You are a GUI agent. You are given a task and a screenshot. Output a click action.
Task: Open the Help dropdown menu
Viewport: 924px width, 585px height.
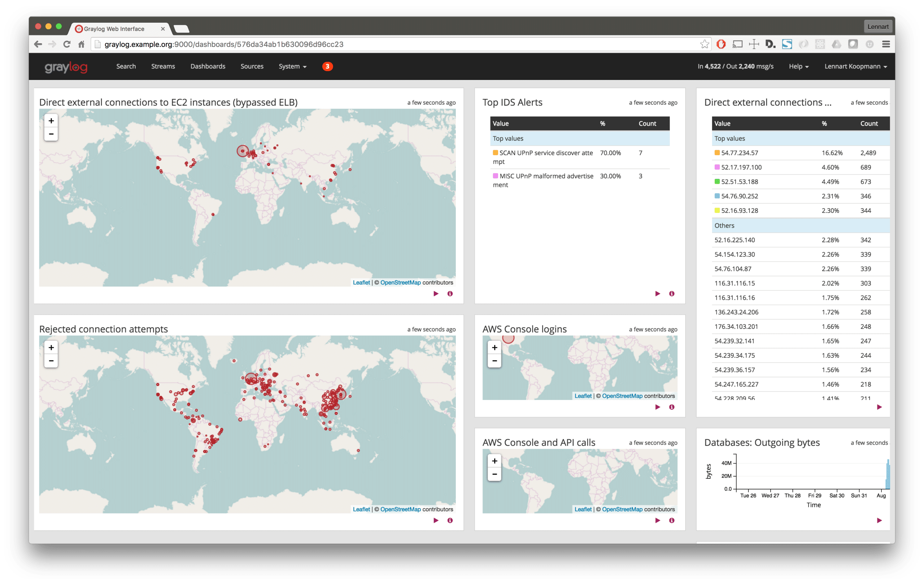[x=798, y=66]
